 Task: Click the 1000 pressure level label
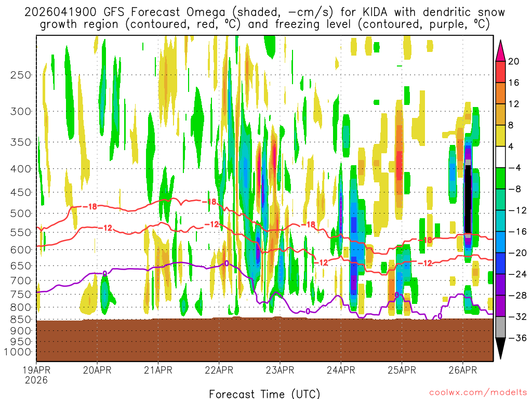click(20, 352)
